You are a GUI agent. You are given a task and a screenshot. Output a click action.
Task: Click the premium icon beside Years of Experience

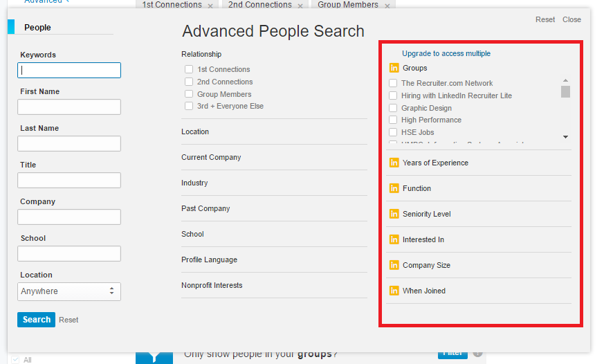point(394,163)
